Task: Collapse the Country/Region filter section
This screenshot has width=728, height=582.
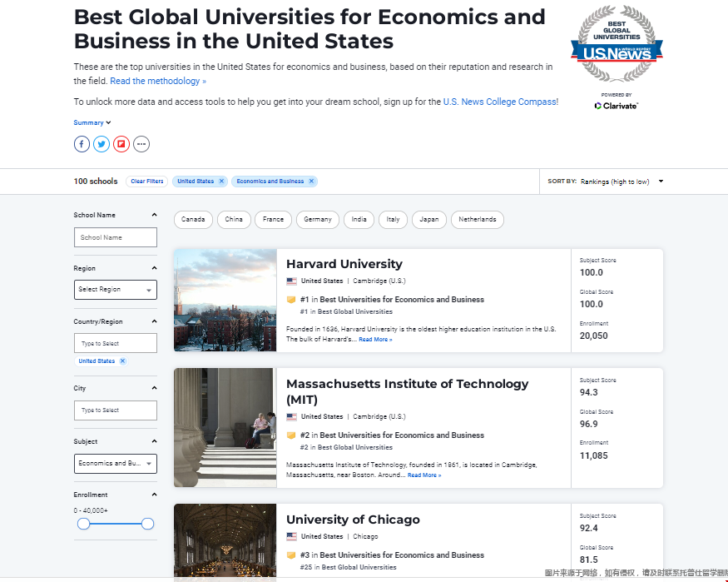Action: point(154,321)
